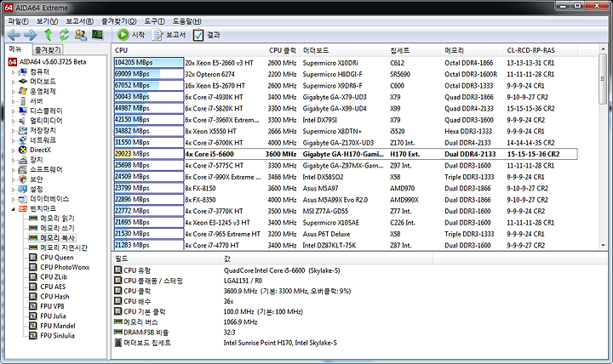613x364 pixels.
Task: Select the FPU VP8 benchmark icon
Action: [x=33, y=306]
